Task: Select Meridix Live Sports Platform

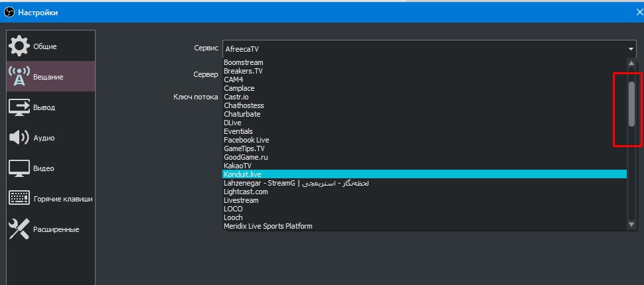Action: [424, 226]
